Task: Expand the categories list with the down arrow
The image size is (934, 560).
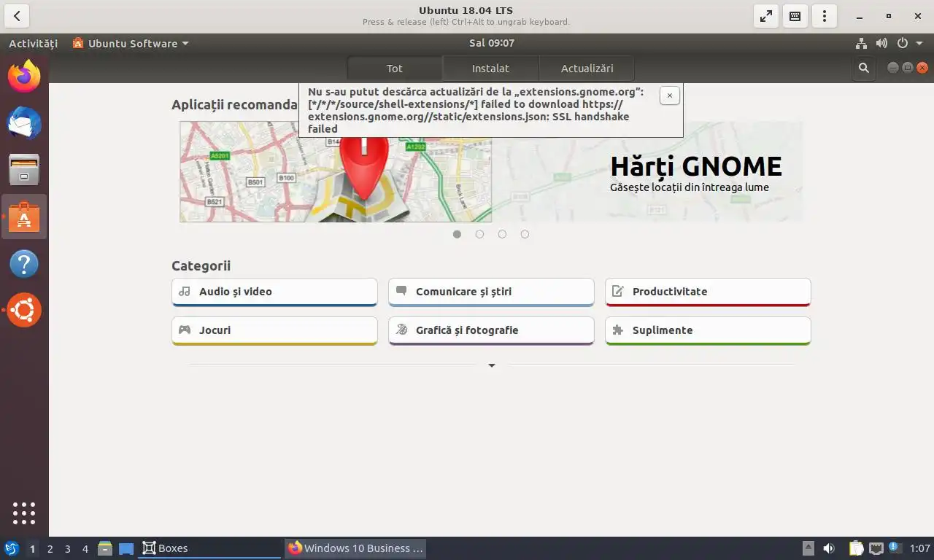Action: tap(492, 365)
